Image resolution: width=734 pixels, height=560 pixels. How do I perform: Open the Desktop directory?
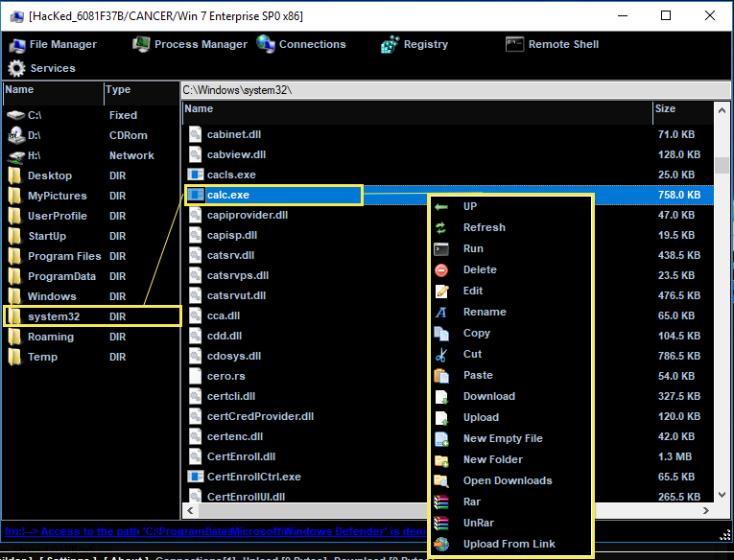tap(92, 175)
